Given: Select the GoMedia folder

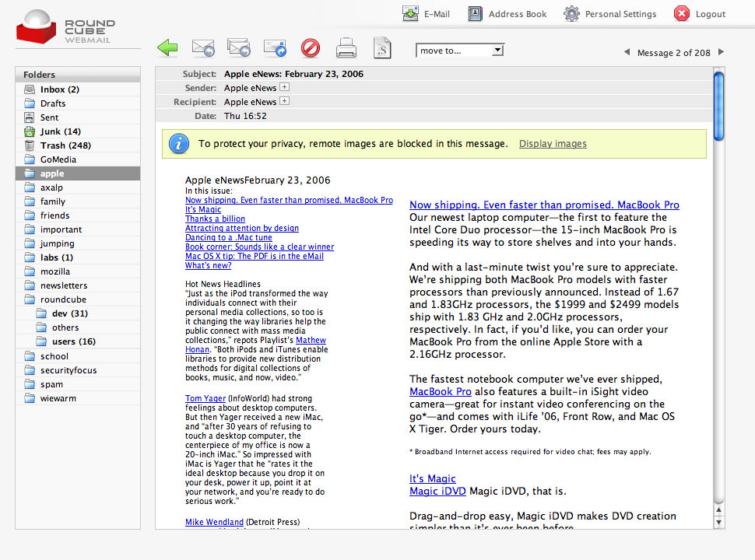Looking at the screenshot, I should (78, 159).
